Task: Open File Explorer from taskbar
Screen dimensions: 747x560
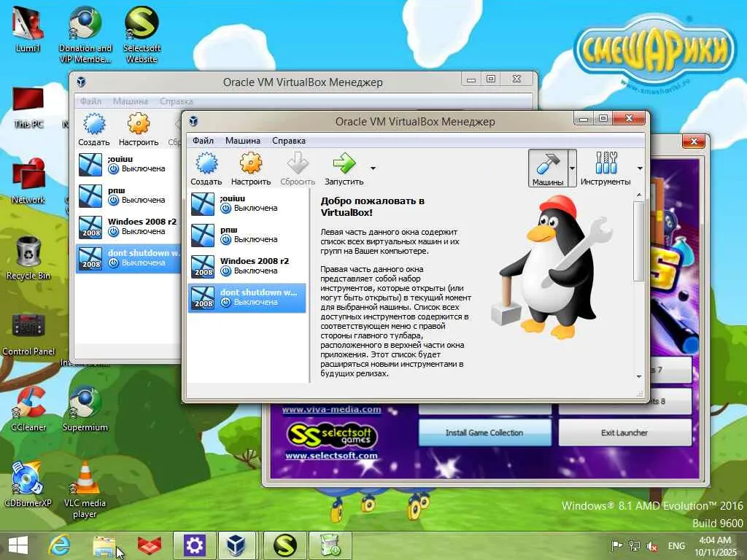Action: pos(105,545)
